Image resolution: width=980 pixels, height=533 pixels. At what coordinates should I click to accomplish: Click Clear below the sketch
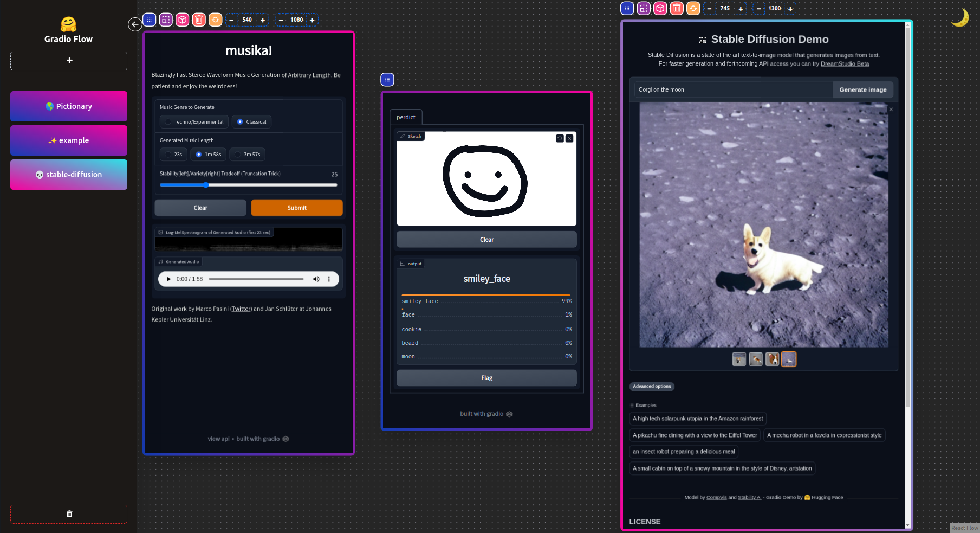pos(486,240)
